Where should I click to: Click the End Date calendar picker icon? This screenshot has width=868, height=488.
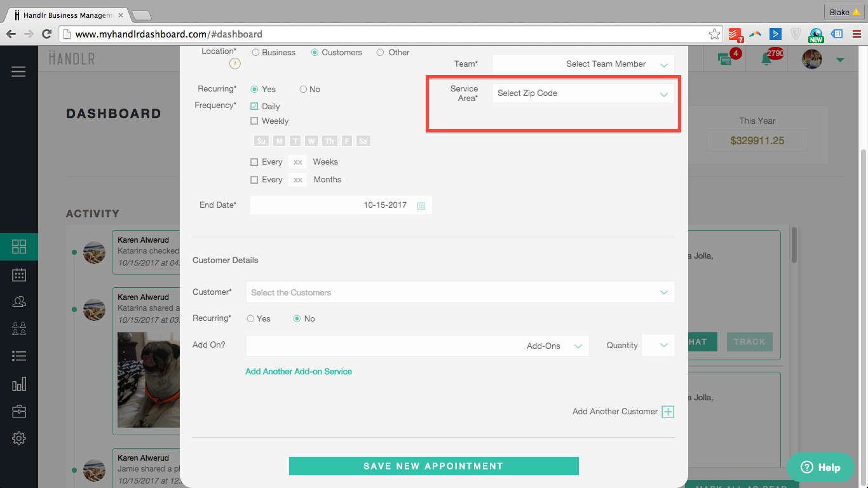(x=421, y=206)
